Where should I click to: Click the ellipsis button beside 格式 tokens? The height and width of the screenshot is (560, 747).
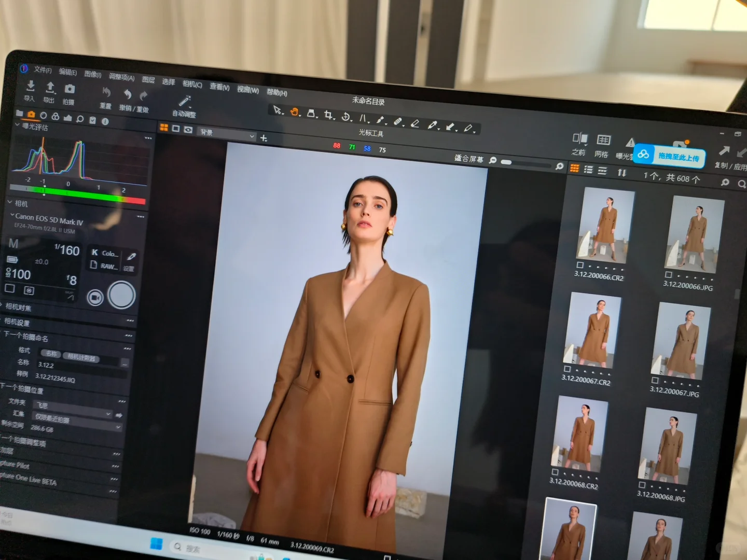click(x=125, y=362)
